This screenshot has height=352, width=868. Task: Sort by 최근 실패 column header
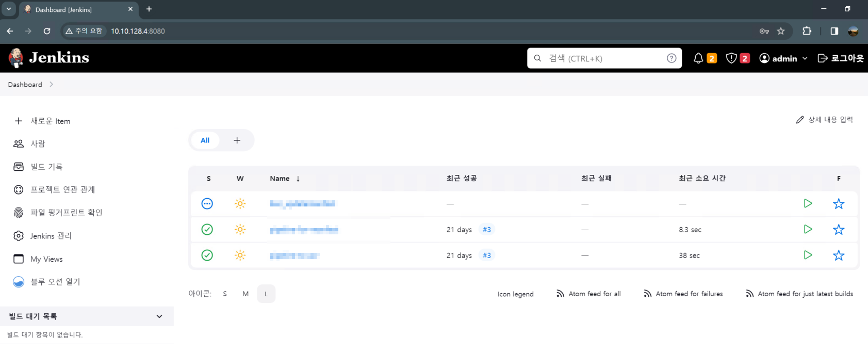click(596, 178)
